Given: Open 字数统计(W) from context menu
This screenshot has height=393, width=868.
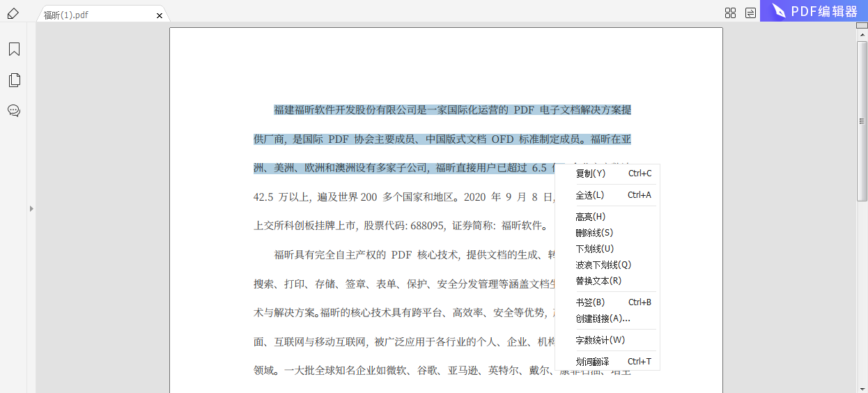Looking at the screenshot, I should [607, 340].
